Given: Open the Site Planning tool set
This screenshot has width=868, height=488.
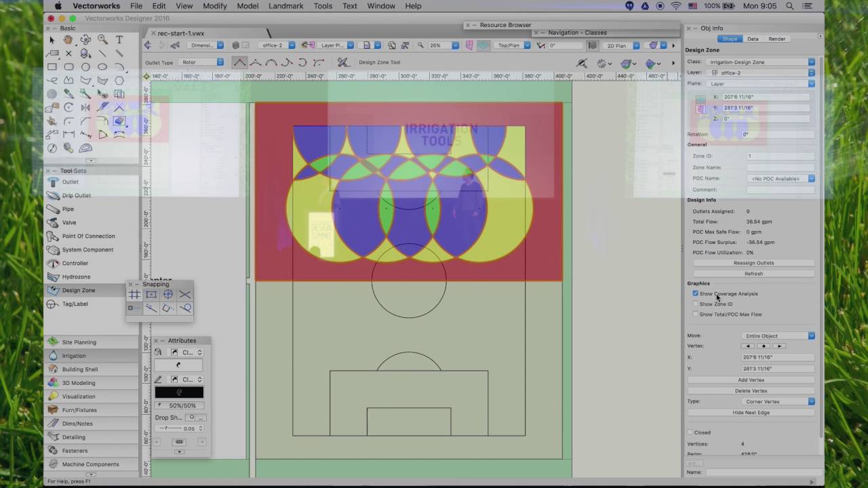Looking at the screenshot, I should point(92,342).
